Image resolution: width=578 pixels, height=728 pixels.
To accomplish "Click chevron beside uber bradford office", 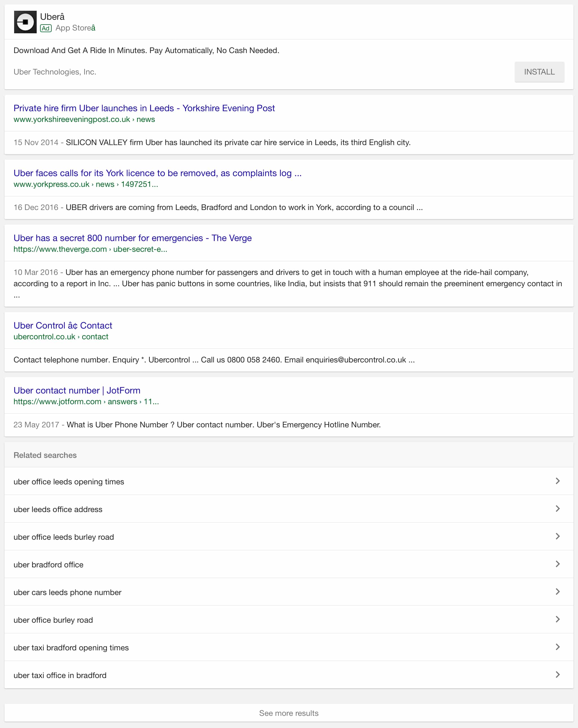I will coord(557,564).
